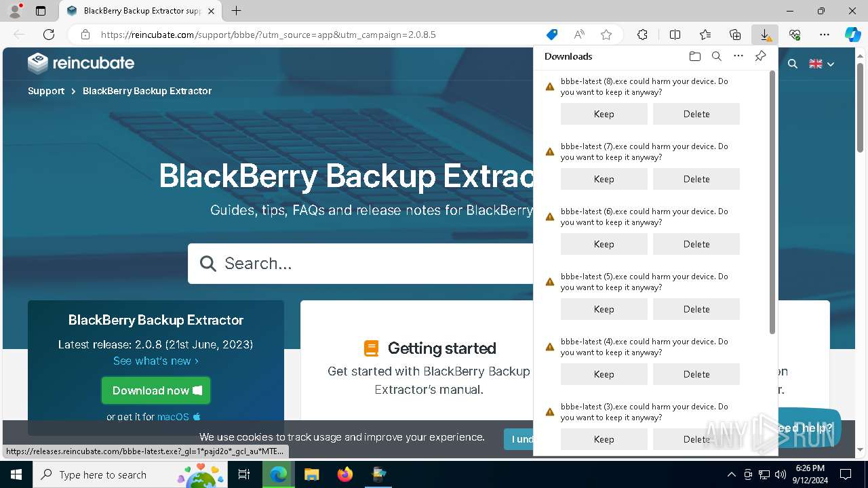
Task: Keep bbbe-latest (8).exe
Action: (604, 114)
